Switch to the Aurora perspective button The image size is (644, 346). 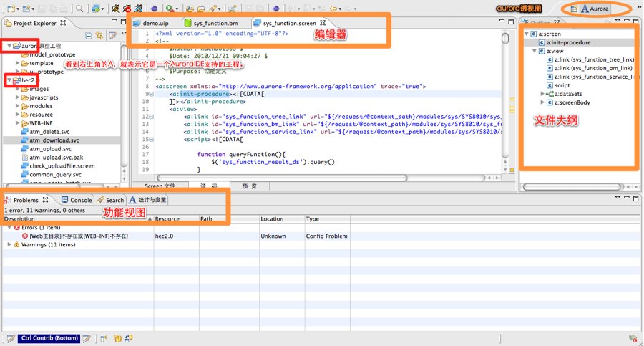[x=595, y=9]
